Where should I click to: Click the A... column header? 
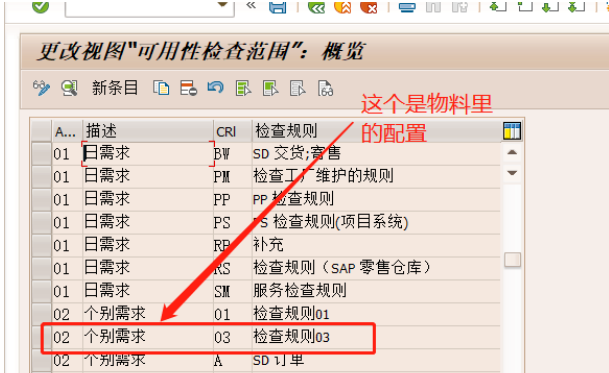67,131
